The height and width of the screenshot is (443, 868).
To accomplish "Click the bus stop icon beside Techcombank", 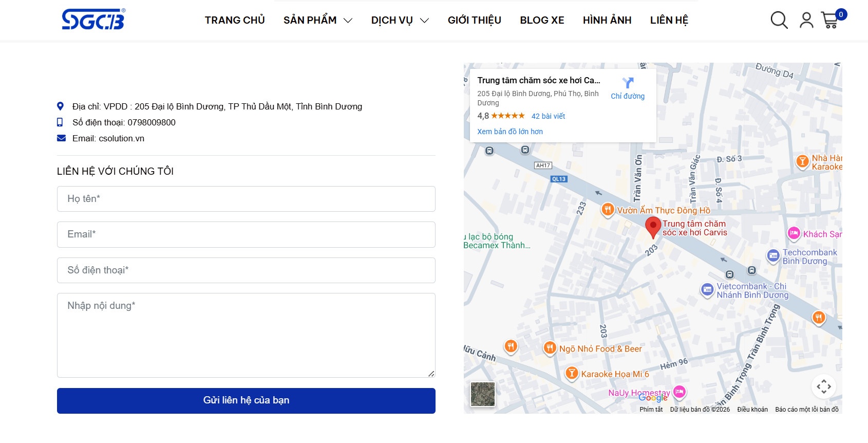I will pyautogui.click(x=752, y=270).
